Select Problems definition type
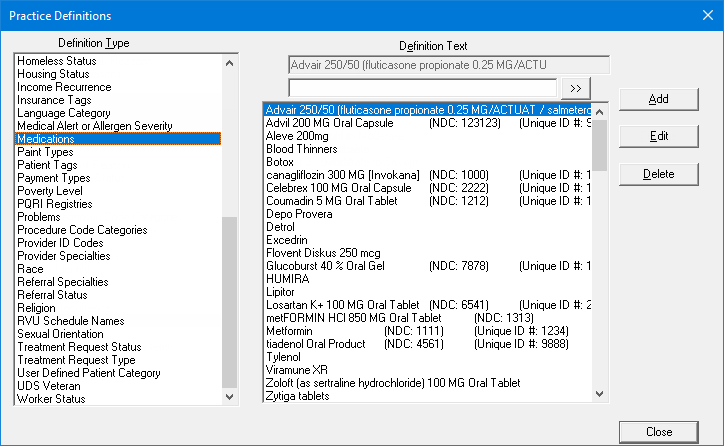724x446 pixels. 118,217
